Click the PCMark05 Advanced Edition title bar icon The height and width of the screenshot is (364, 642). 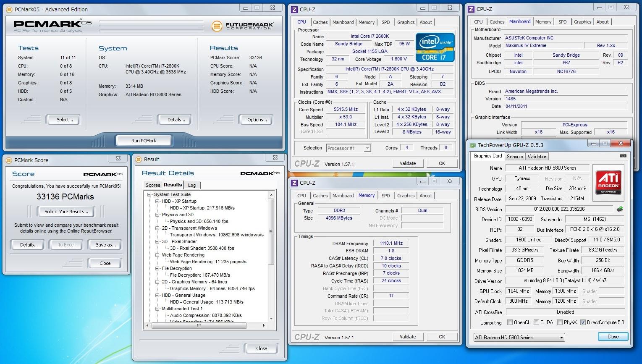pyautogui.click(x=10, y=9)
